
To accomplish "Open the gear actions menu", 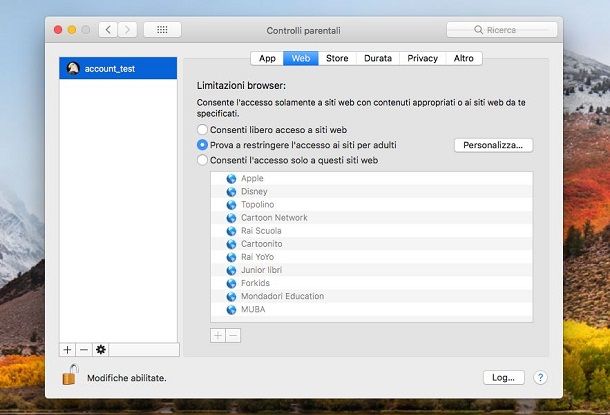I will [x=101, y=350].
